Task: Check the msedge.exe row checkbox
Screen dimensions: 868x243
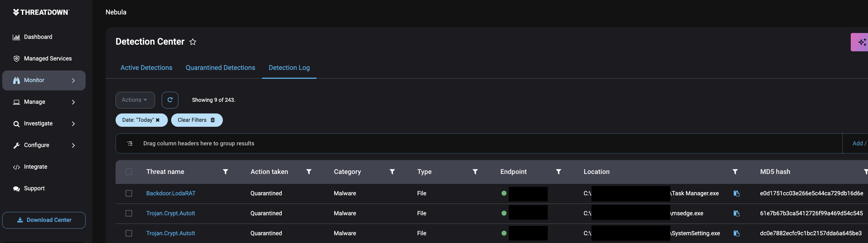Action: coord(129,213)
